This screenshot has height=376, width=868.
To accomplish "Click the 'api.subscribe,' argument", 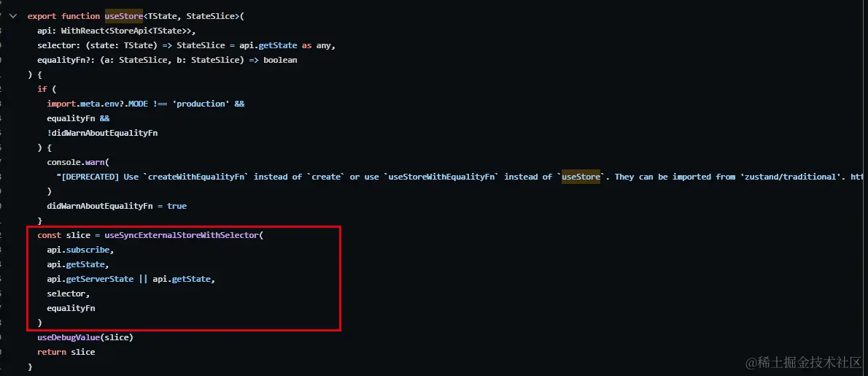I will click(80, 250).
